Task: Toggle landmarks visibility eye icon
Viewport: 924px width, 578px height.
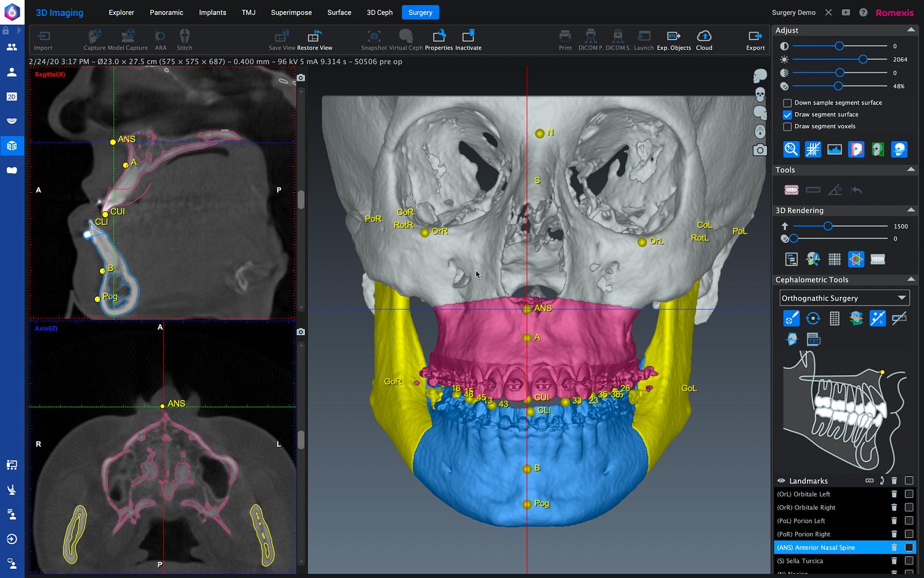Action: 781,481
